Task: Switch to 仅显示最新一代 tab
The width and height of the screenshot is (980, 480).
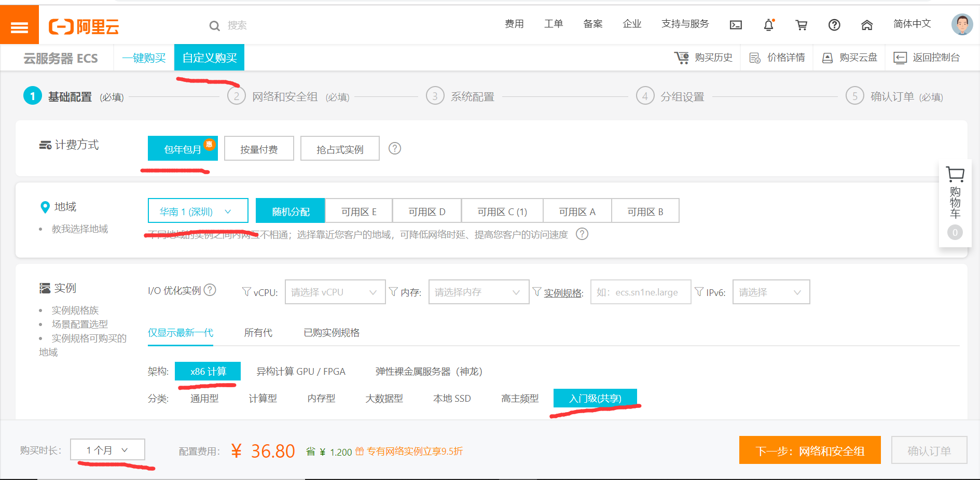Action: 181,332
